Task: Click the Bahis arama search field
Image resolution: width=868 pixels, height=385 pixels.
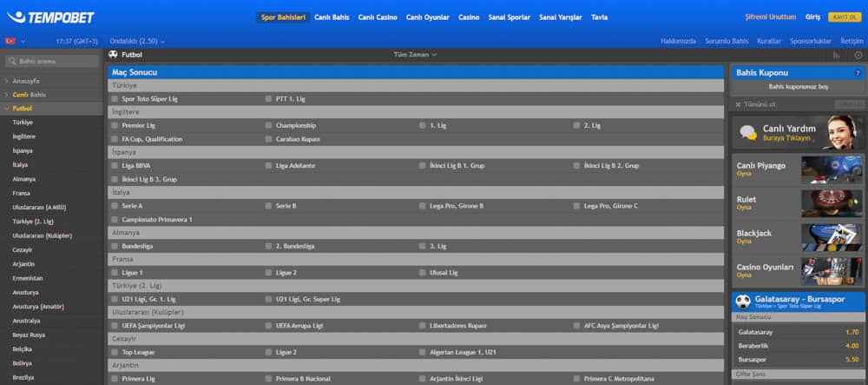Action: pos(51,62)
